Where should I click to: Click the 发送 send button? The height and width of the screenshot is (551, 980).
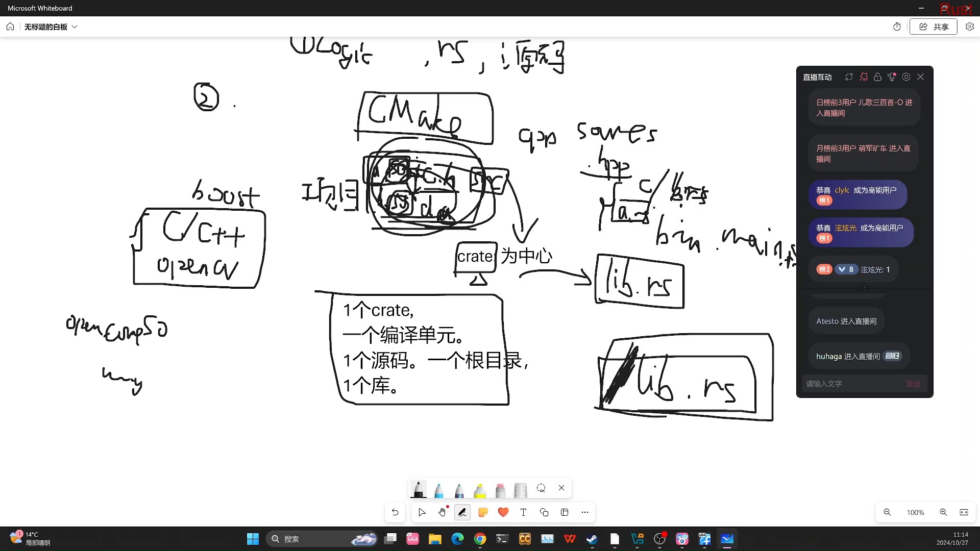click(x=913, y=384)
